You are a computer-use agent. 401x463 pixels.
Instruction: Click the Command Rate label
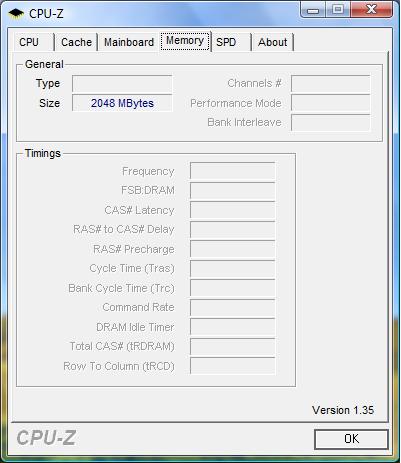pyautogui.click(x=138, y=307)
